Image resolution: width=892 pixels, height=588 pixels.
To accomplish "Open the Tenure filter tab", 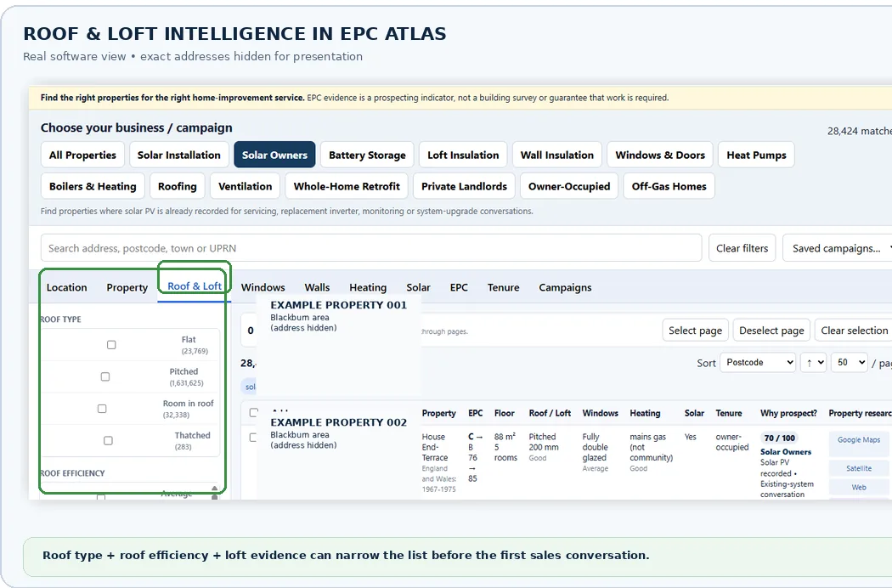I will pos(503,287).
